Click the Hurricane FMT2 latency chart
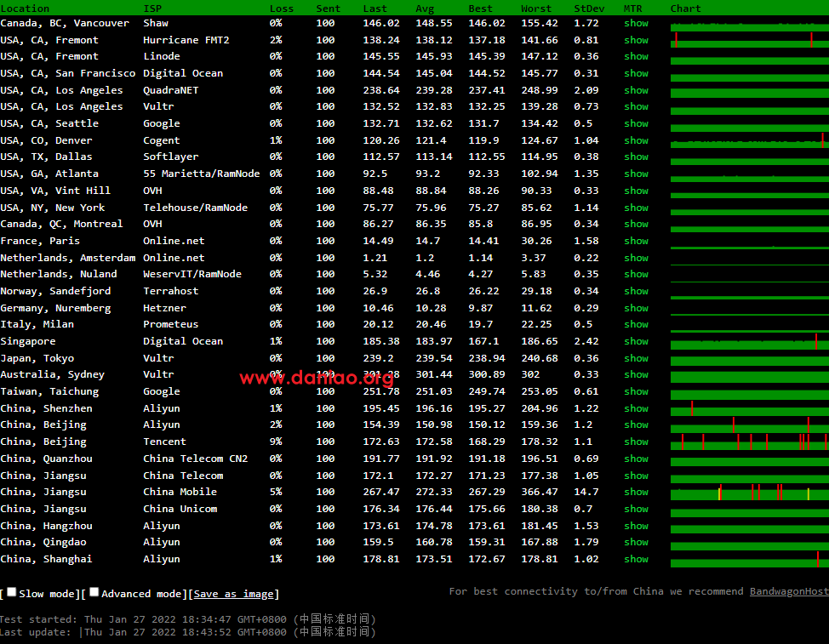Image resolution: width=829 pixels, height=644 pixels. click(x=750, y=40)
